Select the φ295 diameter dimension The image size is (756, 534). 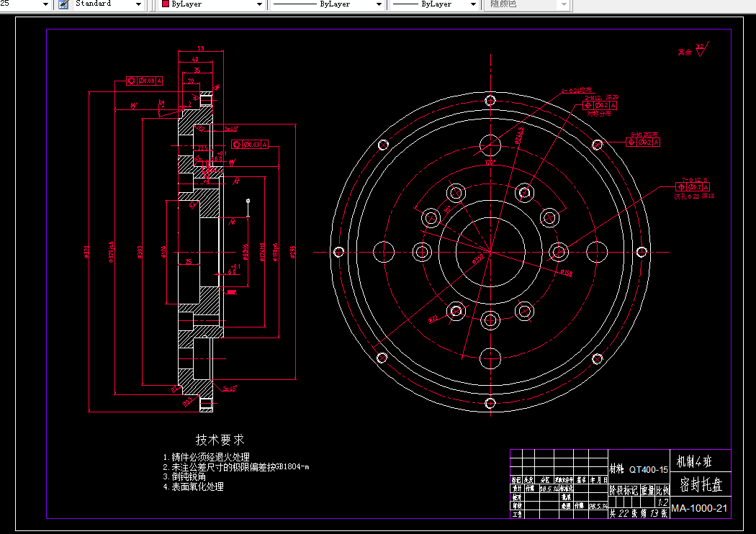(x=292, y=252)
